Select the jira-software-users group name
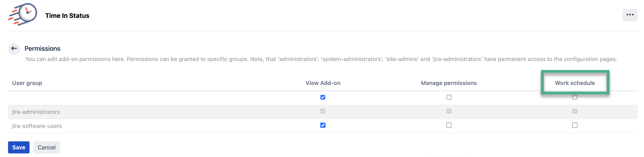Viewport: 644px width, 157px height. [x=37, y=126]
